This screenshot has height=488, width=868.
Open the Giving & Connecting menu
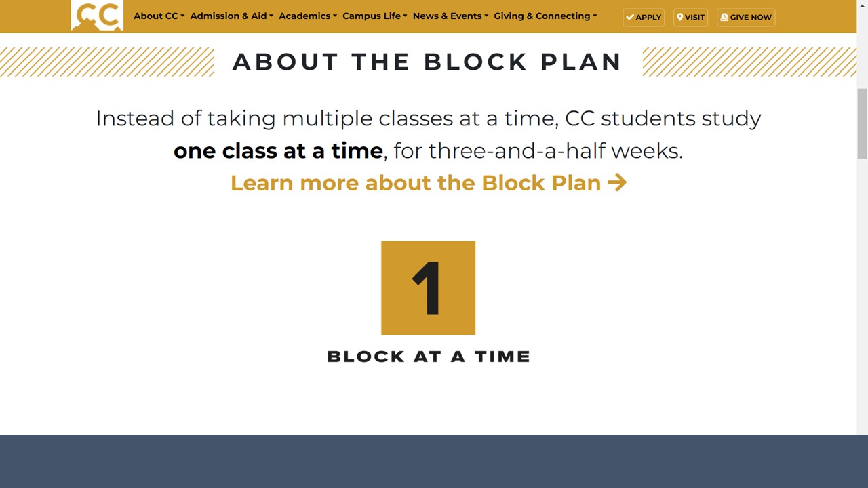coord(545,16)
